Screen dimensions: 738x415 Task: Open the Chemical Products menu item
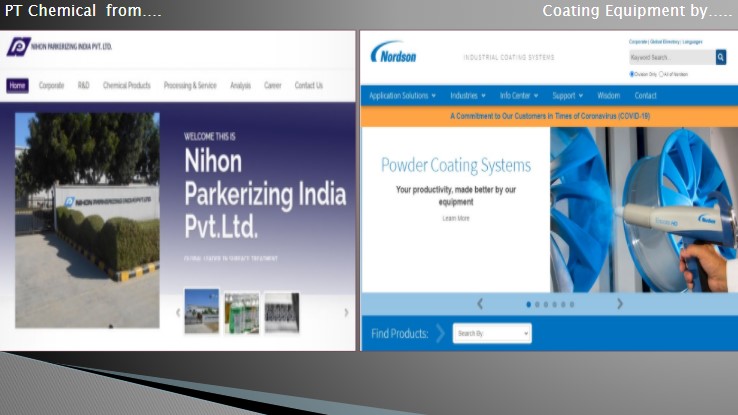tap(126, 86)
